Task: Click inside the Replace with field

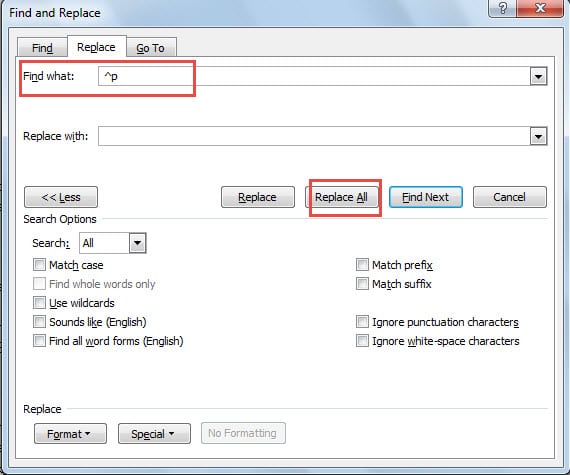Action: [314, 136]
